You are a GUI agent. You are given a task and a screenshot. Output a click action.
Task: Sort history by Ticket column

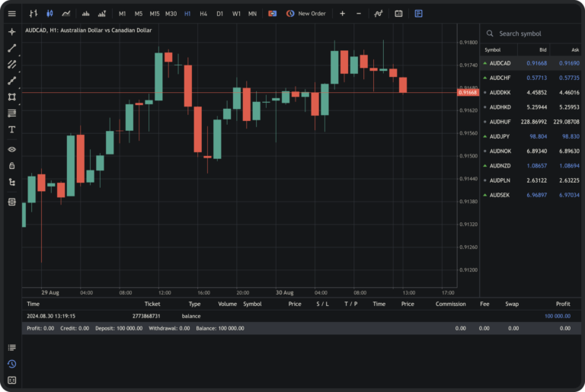pyautogui.click(x=152, y=304)
